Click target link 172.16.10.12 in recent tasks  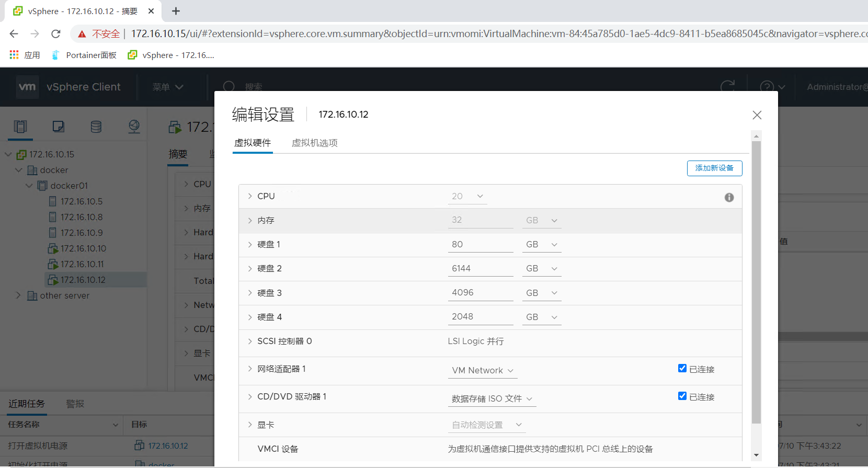pos(168,446)
